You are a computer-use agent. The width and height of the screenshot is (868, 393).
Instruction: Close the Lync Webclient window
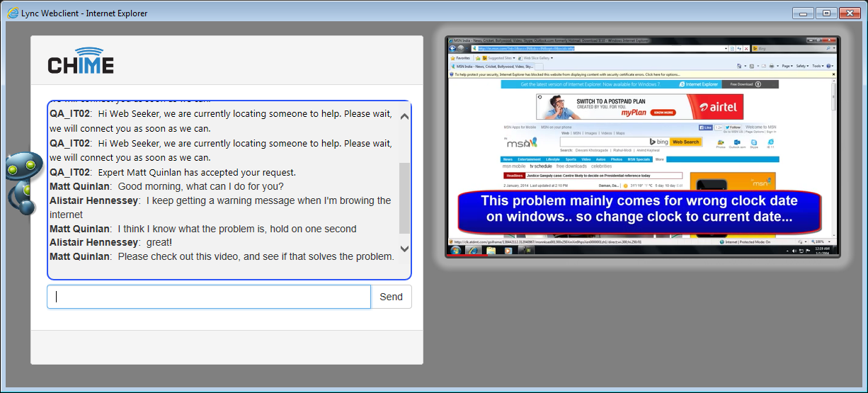849,13
